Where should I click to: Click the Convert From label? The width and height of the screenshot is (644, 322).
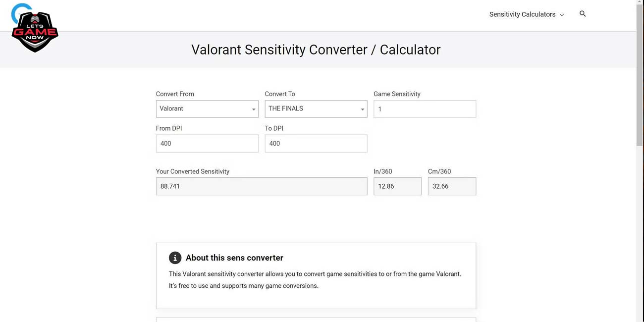(x=175, y=94)
